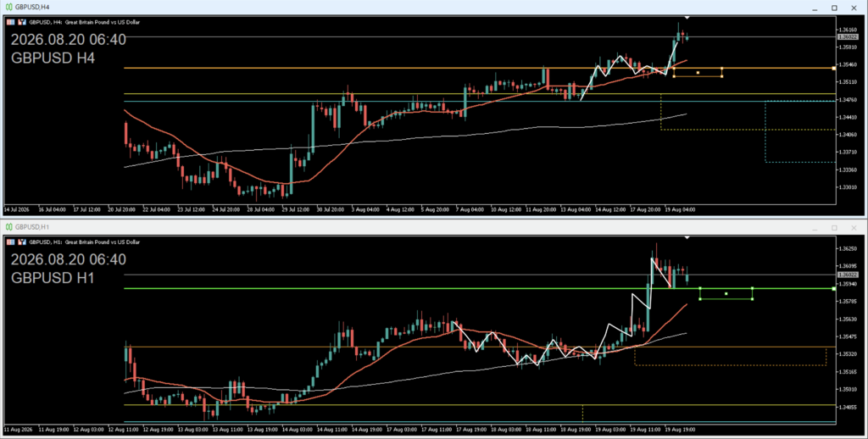Click the 1.35320 price scale value in H1
Image resolution: width=868 pixels, height=439 pixels.
click(x=848, y=353)
